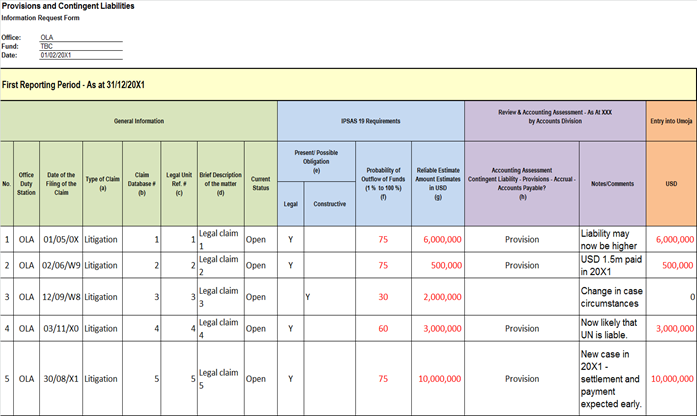Click the First Reporting Period banner
The image size is (697, 416).
tap(348, 86)
